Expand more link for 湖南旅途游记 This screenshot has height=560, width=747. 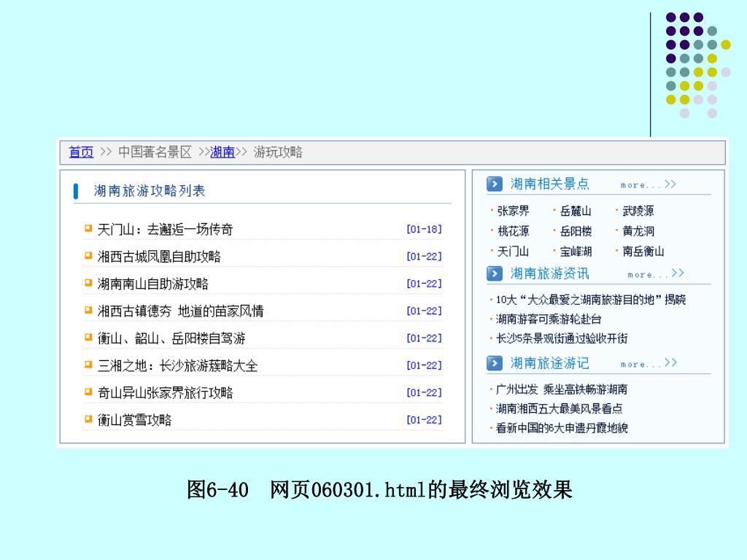coord(648,363)
